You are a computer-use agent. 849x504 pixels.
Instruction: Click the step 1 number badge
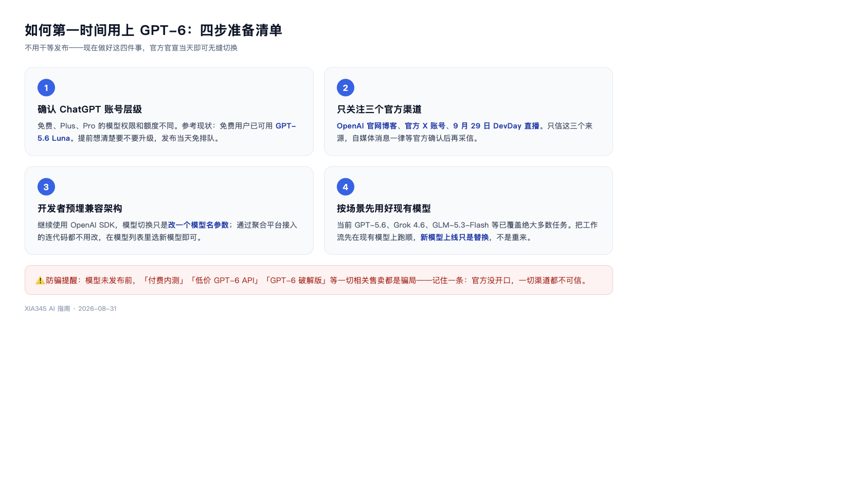(x=46, y=88)
